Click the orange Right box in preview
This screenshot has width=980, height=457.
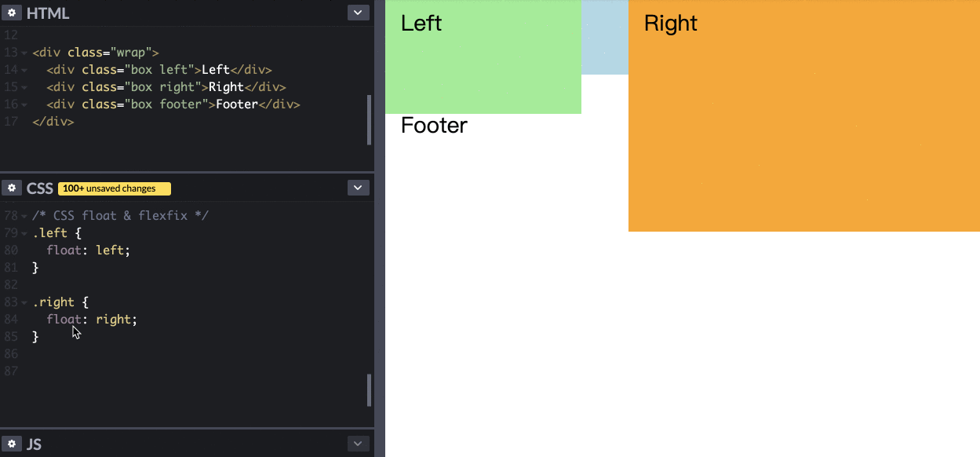804,115
